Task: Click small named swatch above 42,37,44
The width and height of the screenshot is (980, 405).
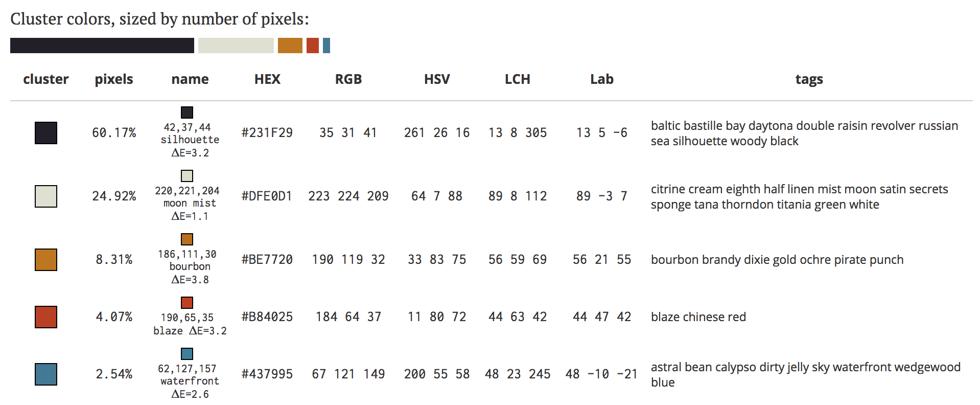Action: coord(187,112)
